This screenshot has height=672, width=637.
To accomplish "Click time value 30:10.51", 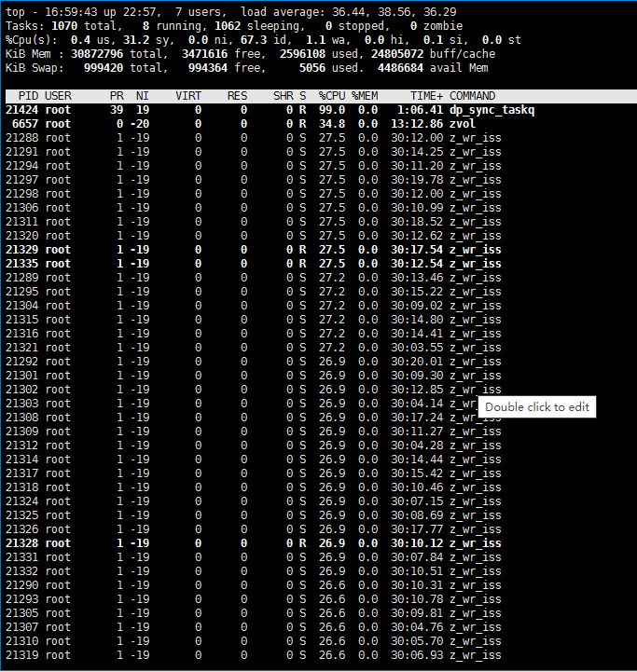I will pyautogui.click(x=417, y=571).
